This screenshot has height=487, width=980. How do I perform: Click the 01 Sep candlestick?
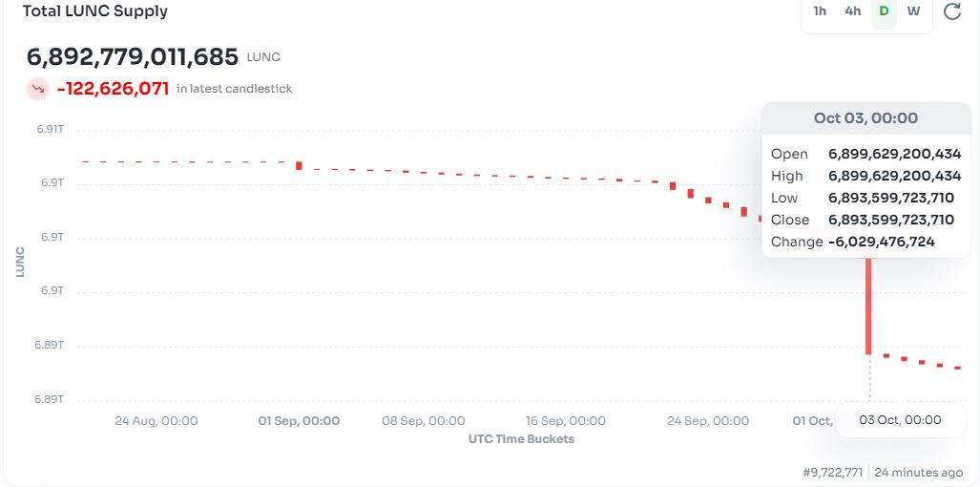point(299,165)
